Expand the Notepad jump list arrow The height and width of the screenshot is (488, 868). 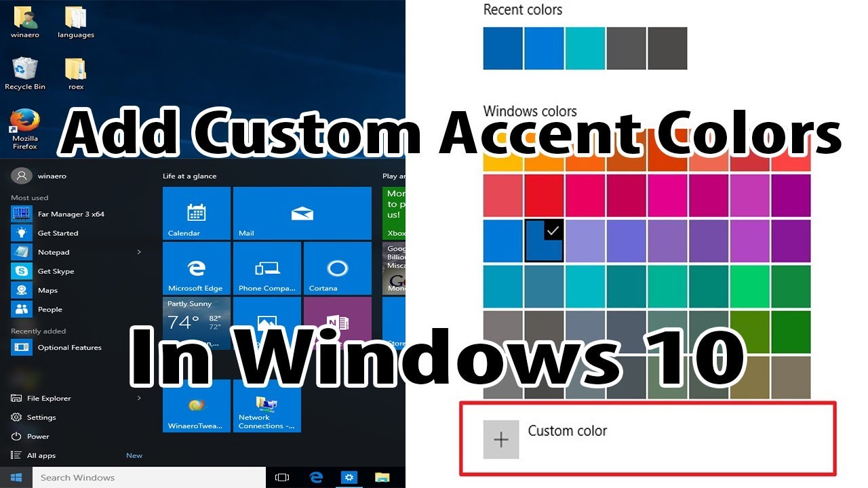tap(139, 252)
